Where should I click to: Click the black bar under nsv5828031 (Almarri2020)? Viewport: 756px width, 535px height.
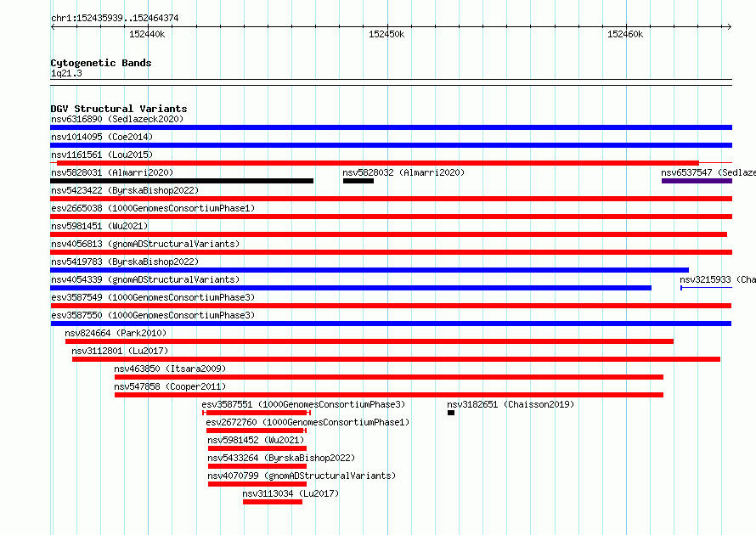point(182,181)
